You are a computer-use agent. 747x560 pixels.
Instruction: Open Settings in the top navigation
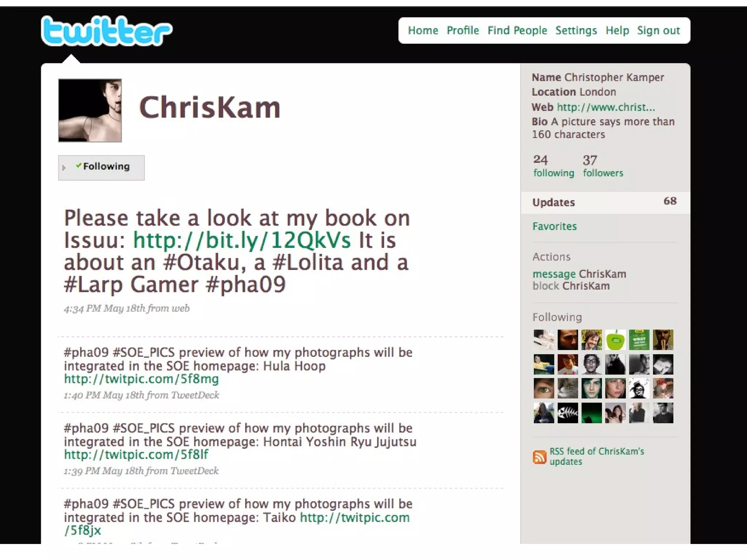pos(576,30)
